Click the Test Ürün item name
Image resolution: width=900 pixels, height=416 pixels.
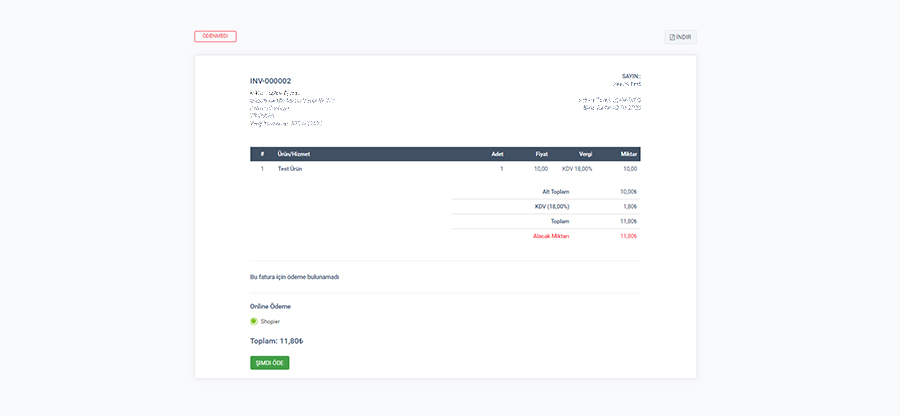coord(290,169)
